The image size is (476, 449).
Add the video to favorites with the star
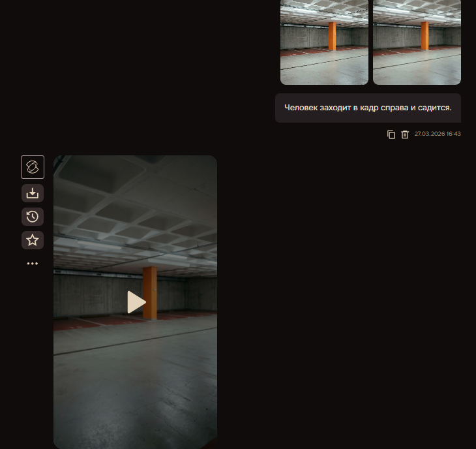(33, 240)
